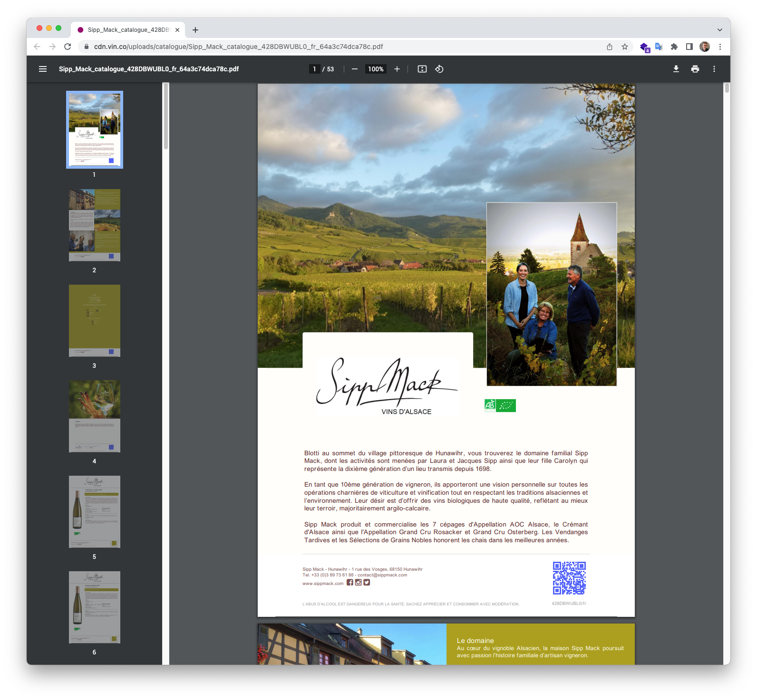Click the AB organic certification logo
The width and height of the screenshot is (757, 700).
[490, 405]
